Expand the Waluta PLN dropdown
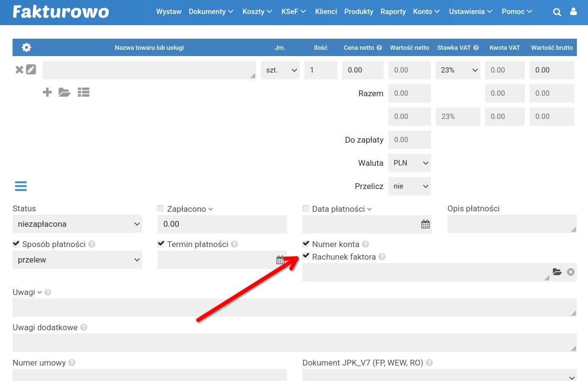Image resolution: width=588 pixels, height=381 pixels. coord(410,163)
